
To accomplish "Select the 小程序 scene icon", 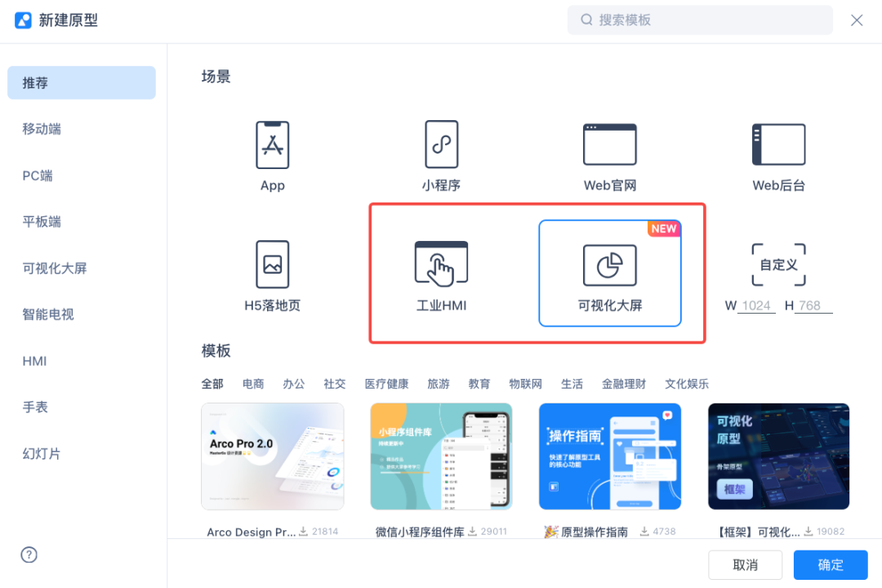I will (x=441, y=144).
